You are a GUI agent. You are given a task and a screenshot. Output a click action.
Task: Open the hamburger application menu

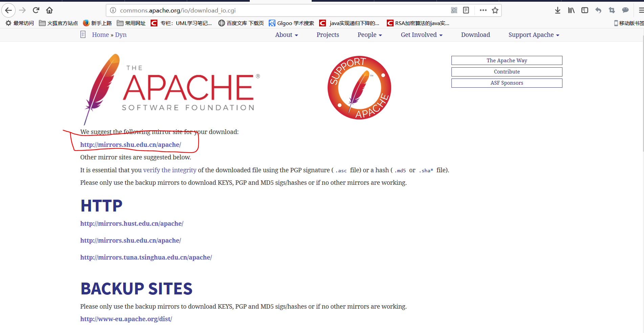641,10
